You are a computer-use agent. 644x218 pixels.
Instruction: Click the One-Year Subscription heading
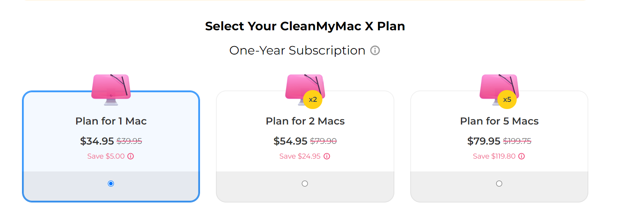pyautogui.click(x=297, y=50)
